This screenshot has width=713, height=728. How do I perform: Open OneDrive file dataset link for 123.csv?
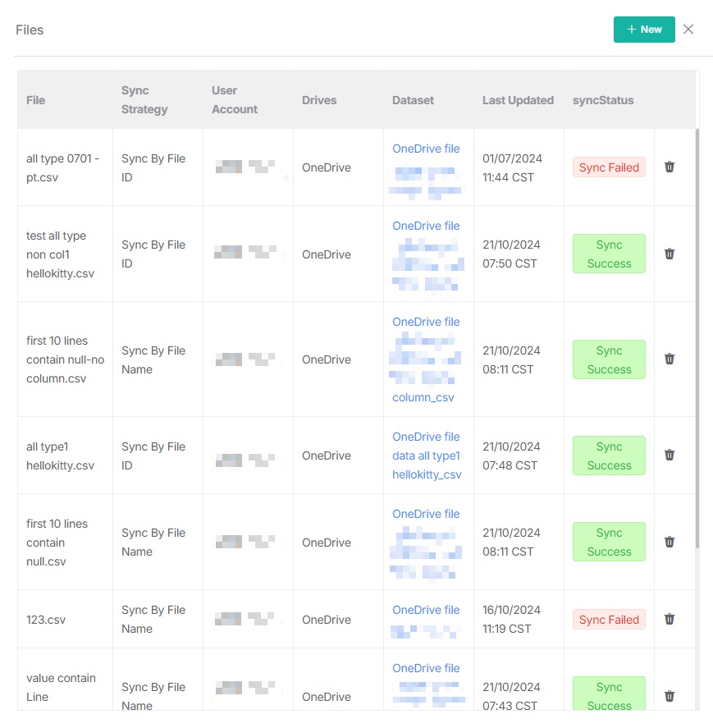coord(426,610)
